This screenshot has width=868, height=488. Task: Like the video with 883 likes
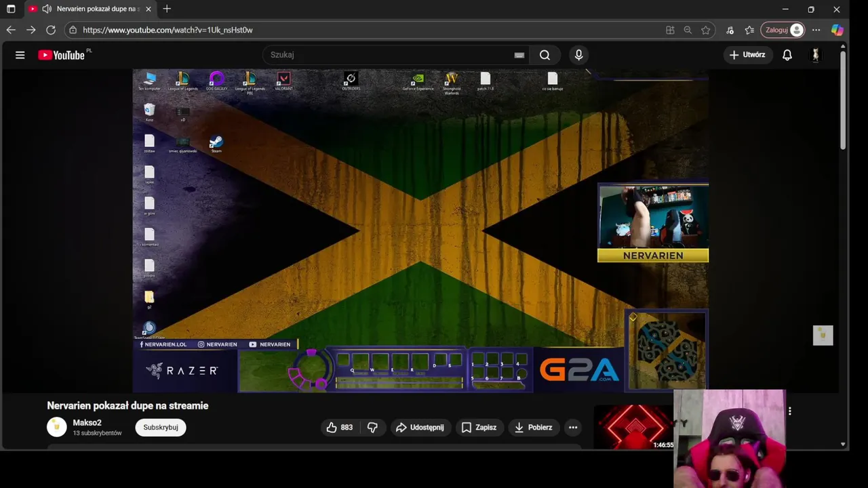coord(339,427)
